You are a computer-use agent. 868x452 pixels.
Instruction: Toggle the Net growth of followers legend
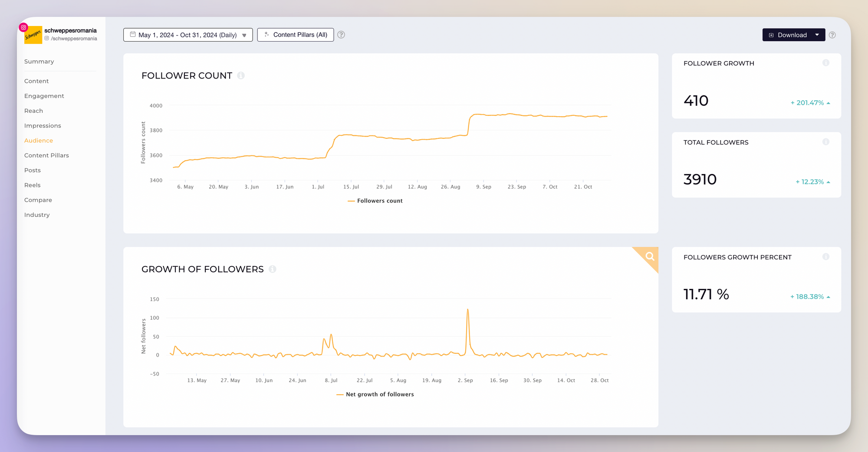tap(375, 394)
